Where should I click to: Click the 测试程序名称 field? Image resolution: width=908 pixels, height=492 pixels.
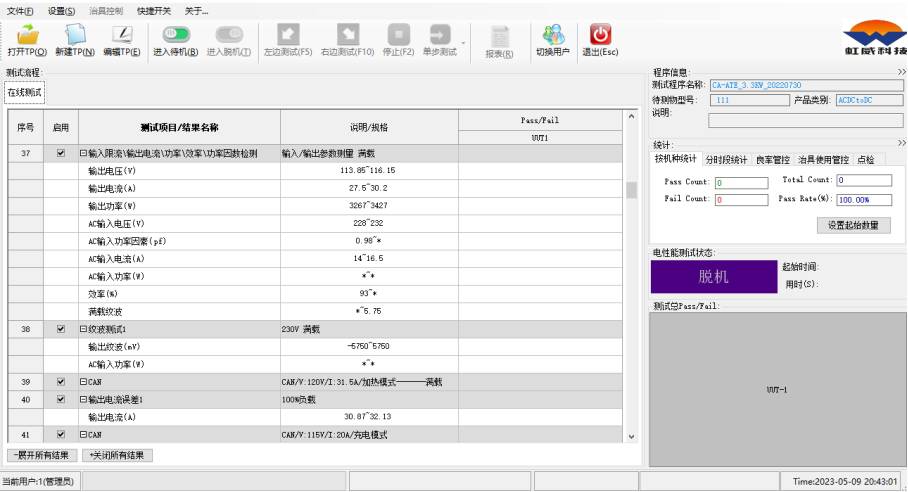[x=807, y=85]
